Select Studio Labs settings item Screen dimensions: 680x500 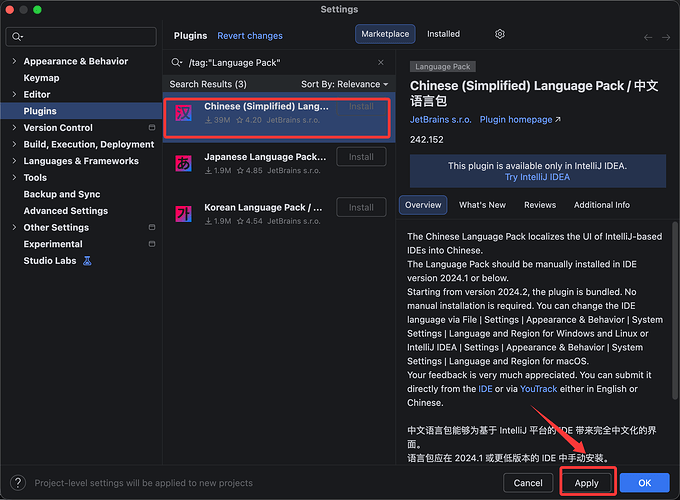coord(50,261)
